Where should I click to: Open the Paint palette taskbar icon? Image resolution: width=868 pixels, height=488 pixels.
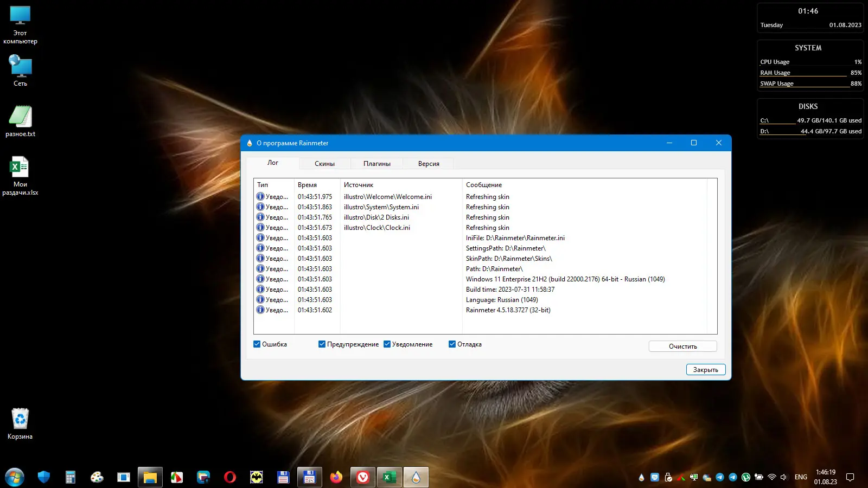pyautogui.click(x=97, y=477)
